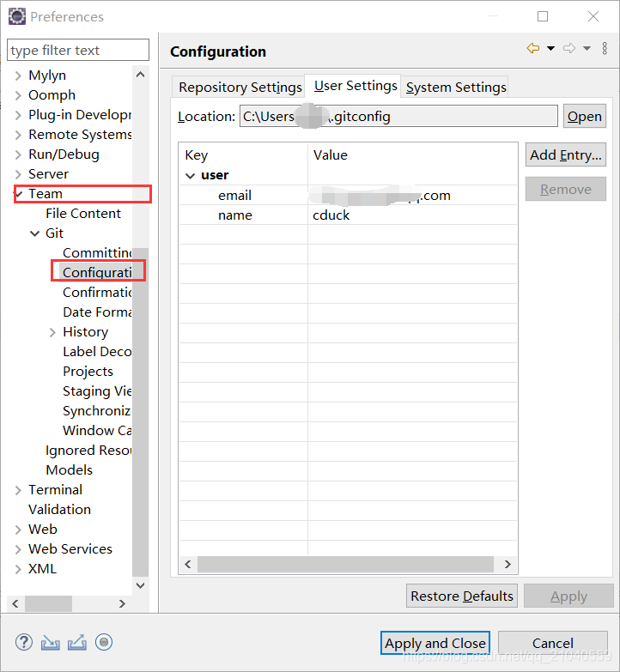Click tree horizontal scrollbar right arrow
The width and height of the screenshot is (620, 672).
[x=122, y=603]
